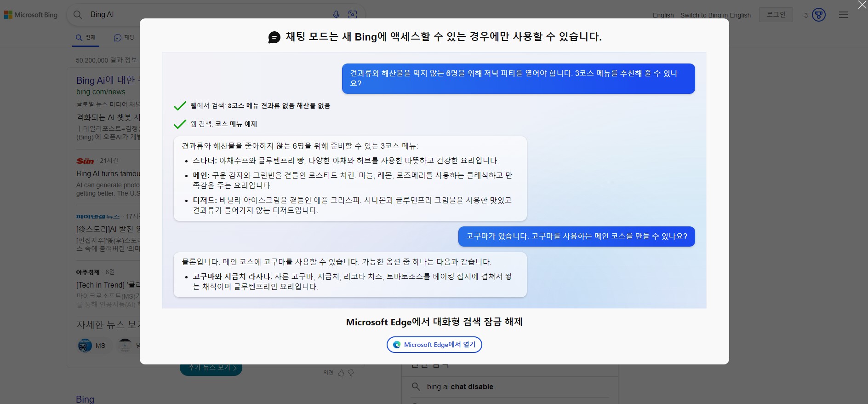The width and height of the screenshot is (868, 404).
Task: Click search icon beside bing ai chat disable
Action: click(x=416, y=387)
